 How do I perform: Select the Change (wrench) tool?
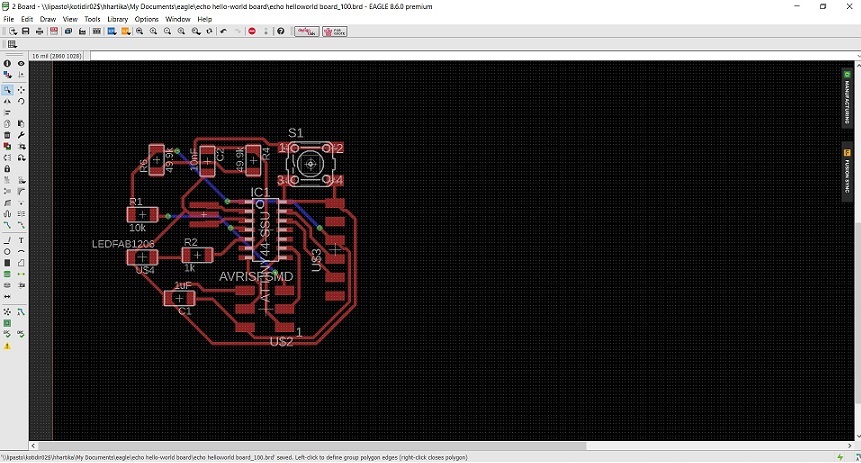pyautogui.click(x=21, y=135)
